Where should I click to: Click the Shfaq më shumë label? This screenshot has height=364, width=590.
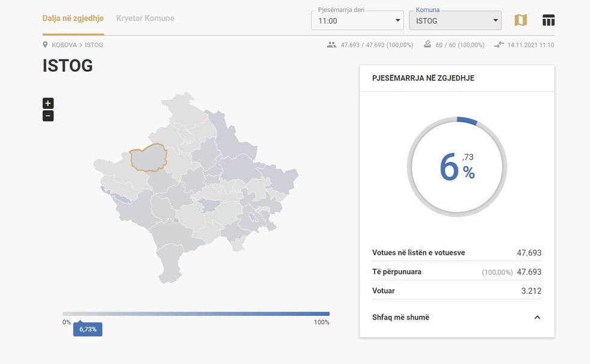[400, 318]
